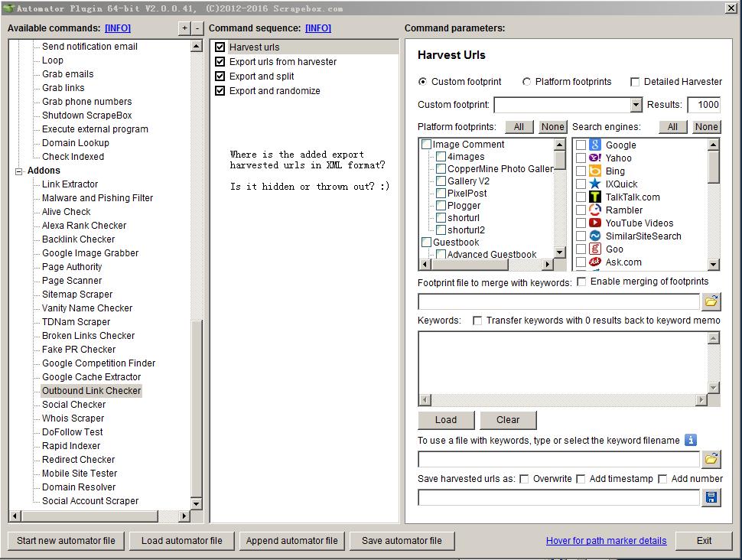Check the Google search engine checkbox
The image size is (742, 560).
point(581,145)
